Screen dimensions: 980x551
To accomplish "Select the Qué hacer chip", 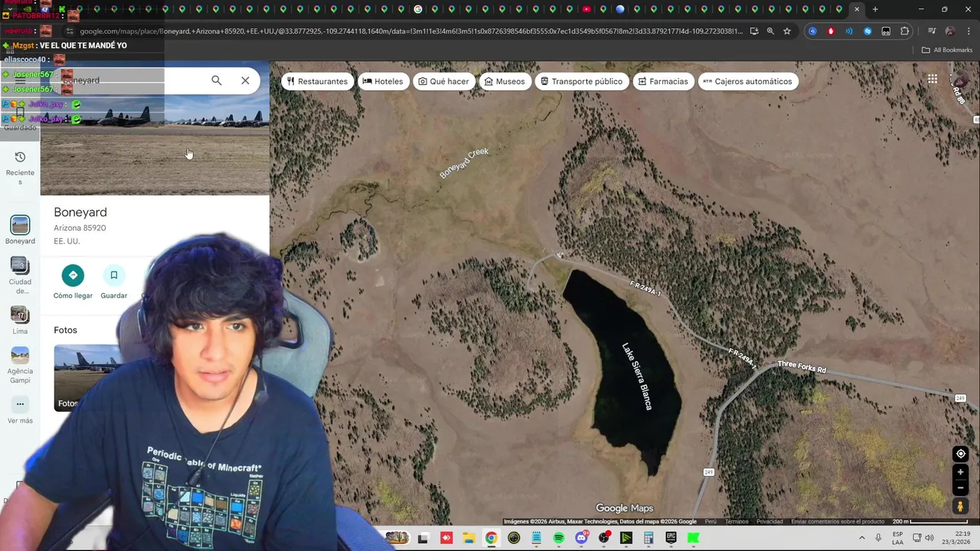I will click(444, 81).
